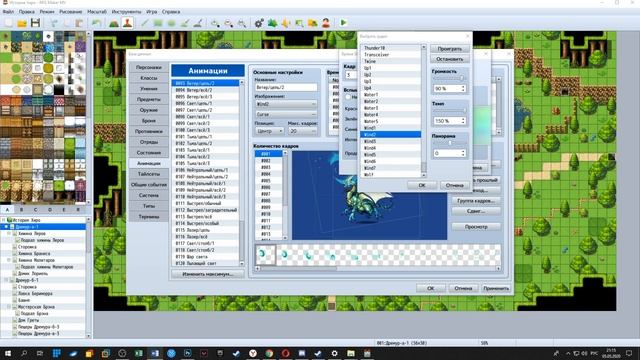Select the Flood Fill tool
This screenshot has width=640, height=360.
tap(185, 23)
